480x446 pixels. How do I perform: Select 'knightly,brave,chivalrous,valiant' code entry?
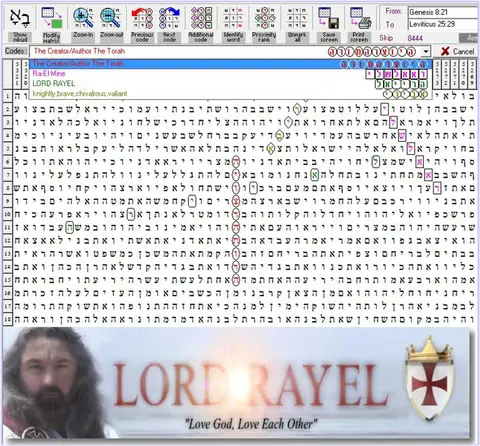pos(231,94)
